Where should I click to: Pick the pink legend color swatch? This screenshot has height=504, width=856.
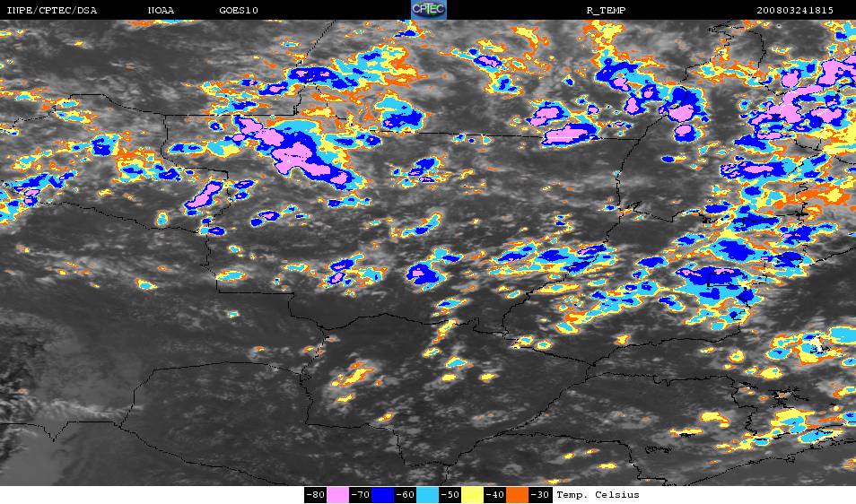click(x=338, y=495)
